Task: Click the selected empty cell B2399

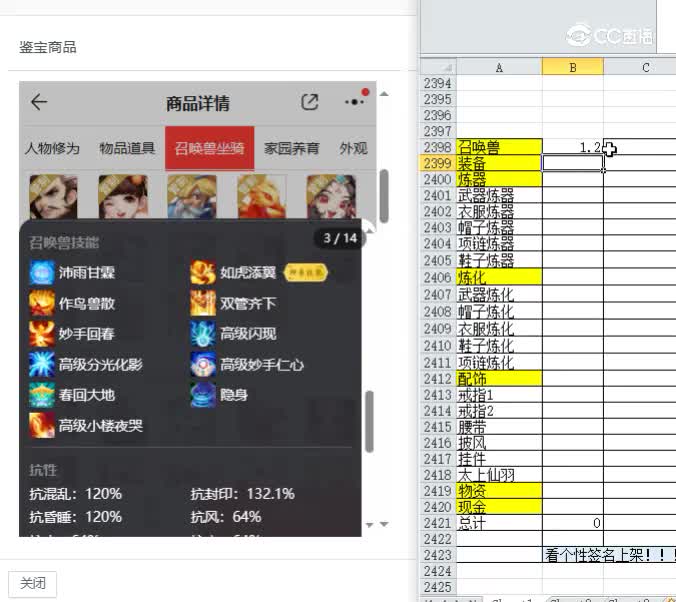Action: coord(573,163)
